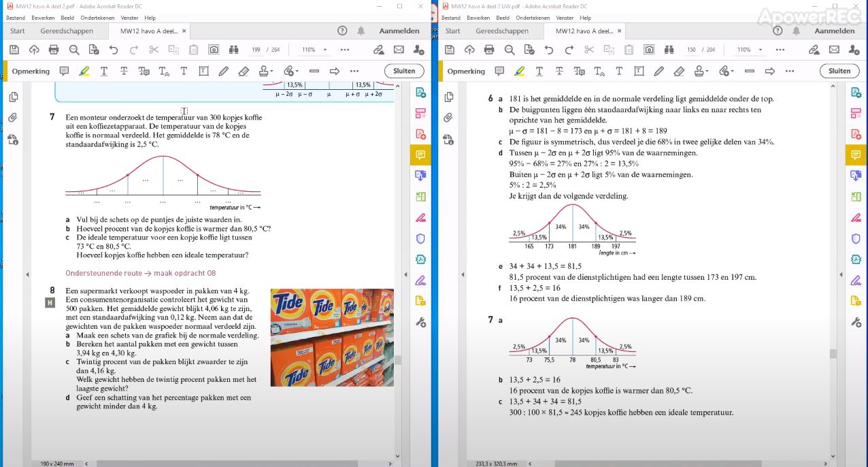This screenshot has height=467, width=868.
Task: Switch to Start tab in right window
Action: point(453,31)
